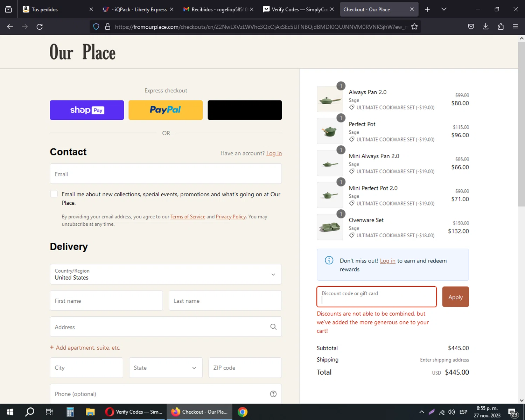Click Add apartment, suite, etc.

pos(85,348)
